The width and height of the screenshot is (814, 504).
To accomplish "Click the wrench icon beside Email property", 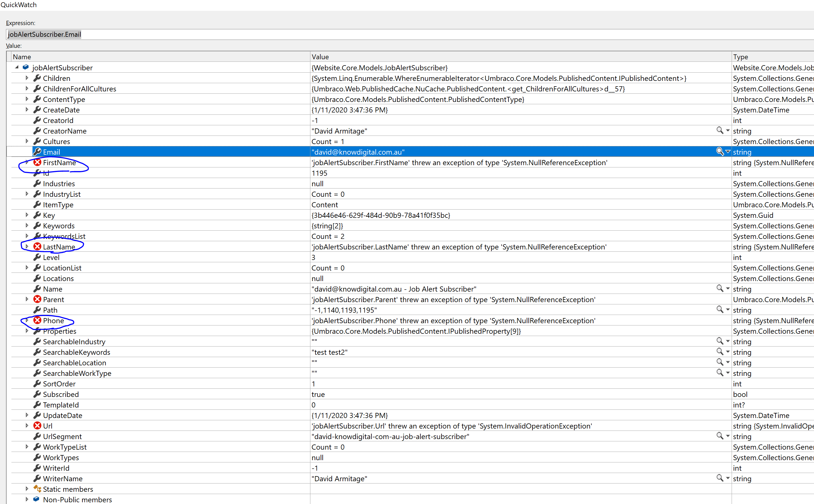I will 37,152.
